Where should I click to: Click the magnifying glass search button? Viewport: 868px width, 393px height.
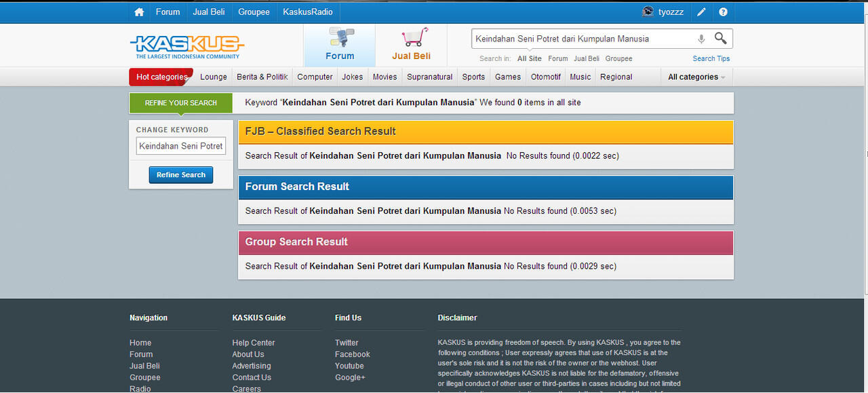tap(721, 39)
